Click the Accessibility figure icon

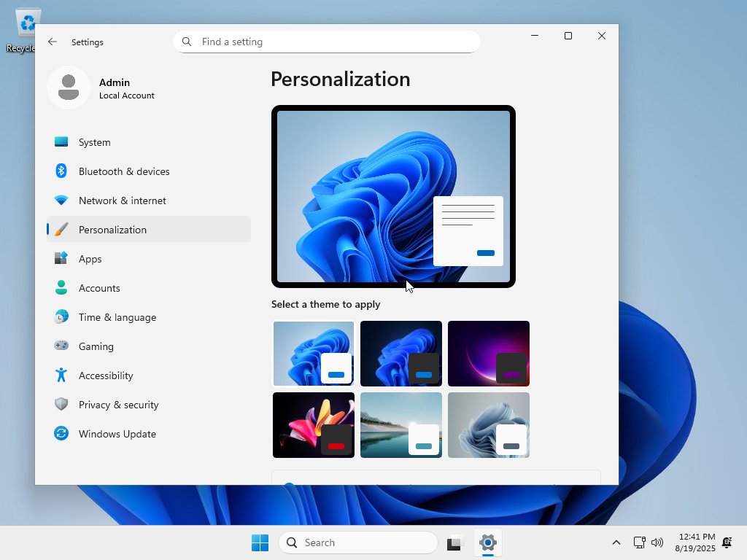61,376
